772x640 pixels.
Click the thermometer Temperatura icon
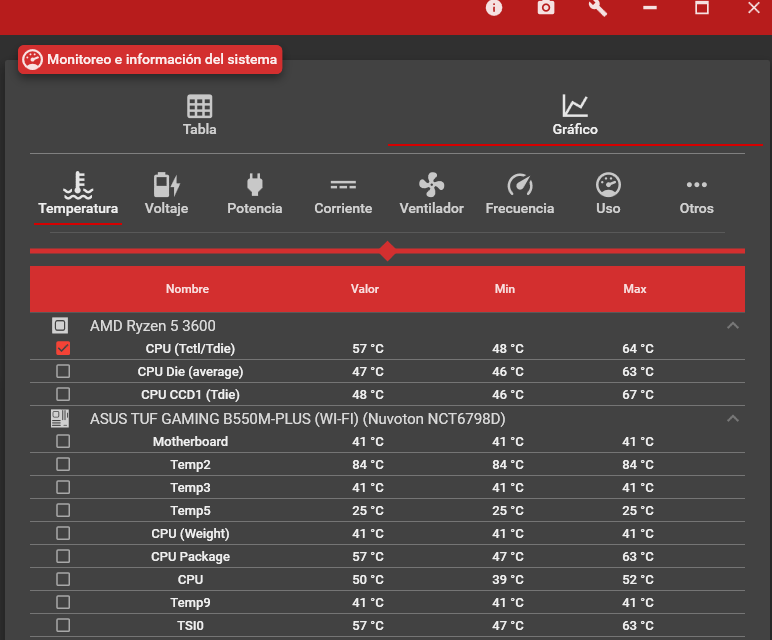[78, 185]
